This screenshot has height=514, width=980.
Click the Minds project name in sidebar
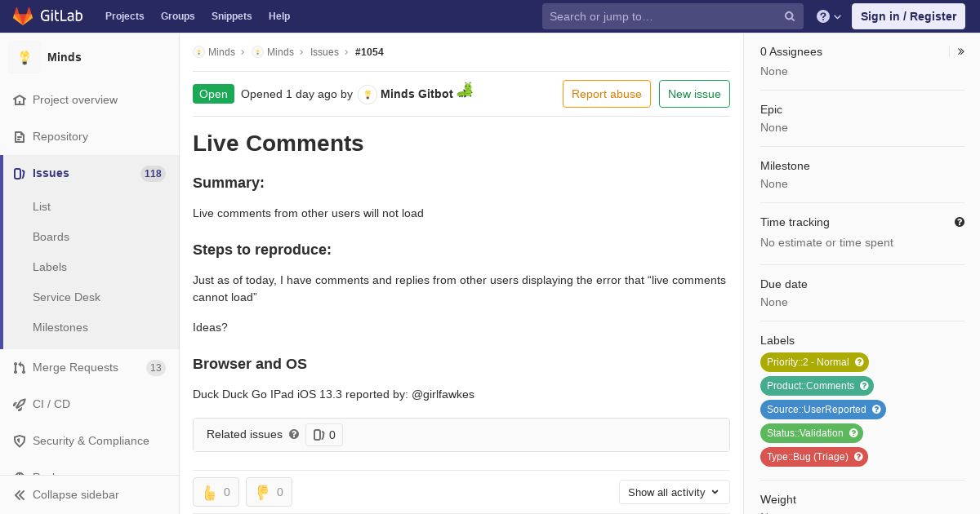click(x=65, y=57)
